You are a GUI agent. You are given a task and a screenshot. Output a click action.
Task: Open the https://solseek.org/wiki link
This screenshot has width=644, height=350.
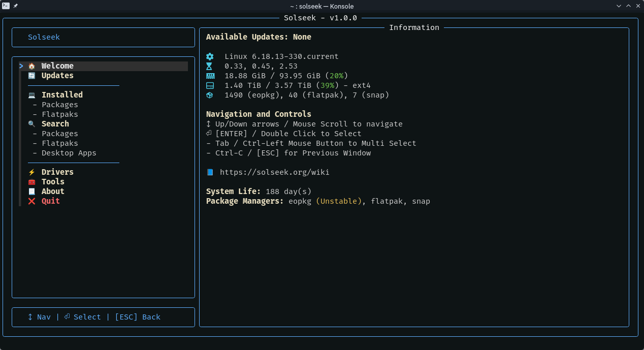[x=275, y=172]
